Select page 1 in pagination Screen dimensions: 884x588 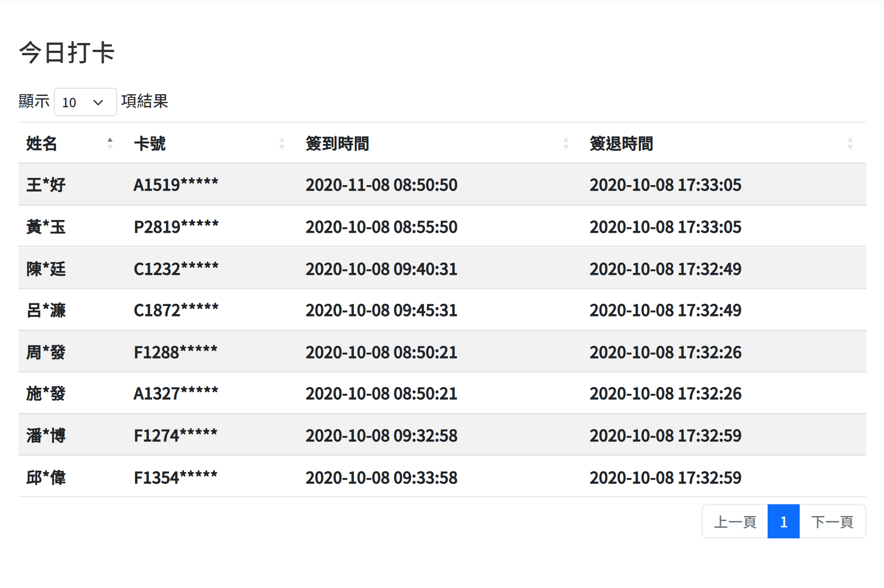[783, 522]
